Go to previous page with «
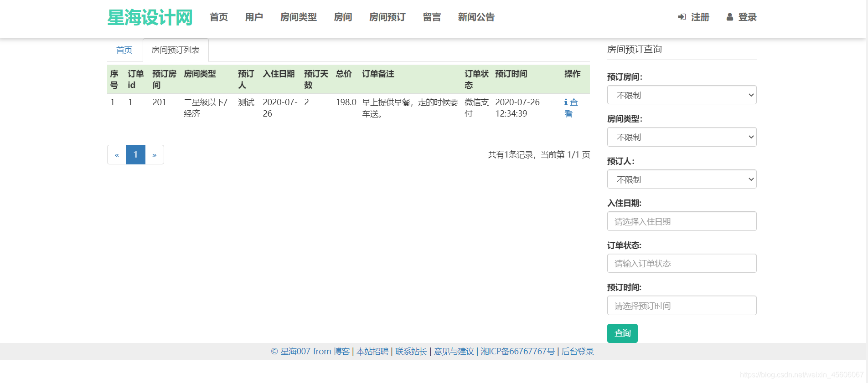 point(117,155)
